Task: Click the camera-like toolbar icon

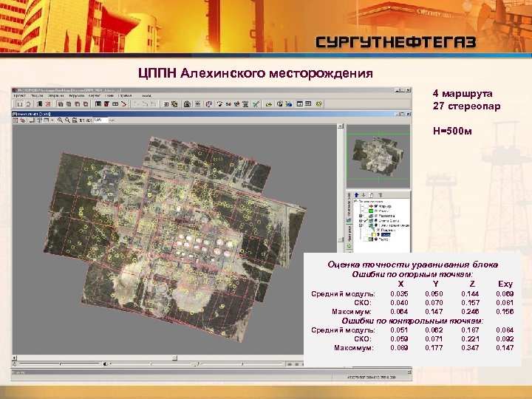Action: point(187,104)
